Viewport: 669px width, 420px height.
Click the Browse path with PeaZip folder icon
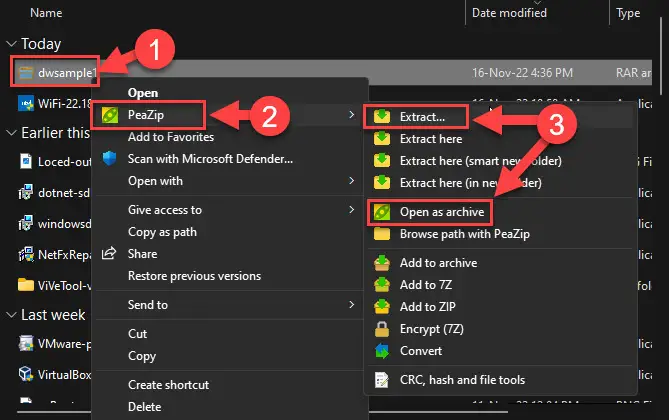382,234
